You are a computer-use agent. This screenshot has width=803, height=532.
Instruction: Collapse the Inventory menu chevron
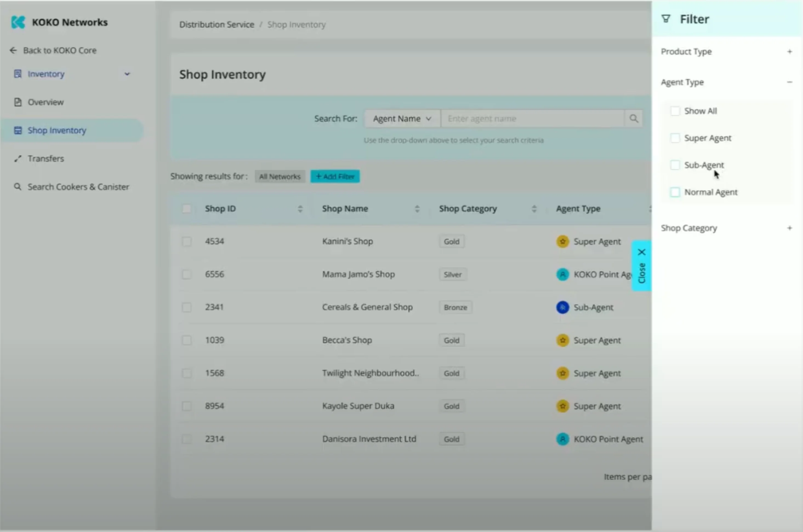[x=127, y=74]
